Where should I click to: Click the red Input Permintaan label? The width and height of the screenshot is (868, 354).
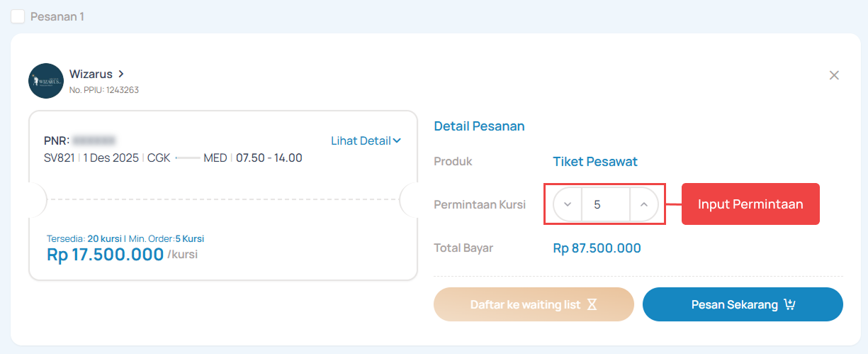pos(750,204)
